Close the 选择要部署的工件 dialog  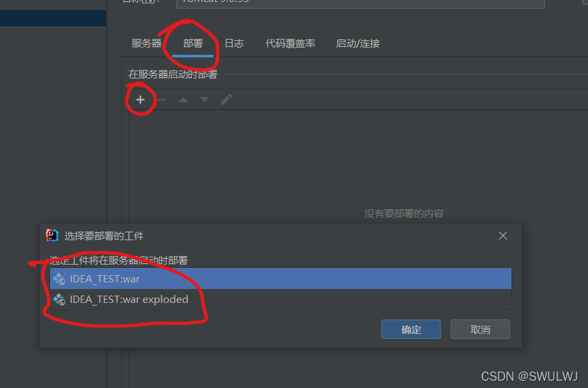[503, 236]
